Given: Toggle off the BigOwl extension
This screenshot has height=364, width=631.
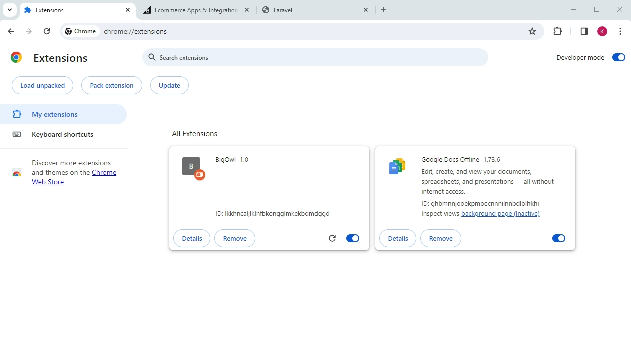Looking at the screenshot, I should (x=352, y=238).
